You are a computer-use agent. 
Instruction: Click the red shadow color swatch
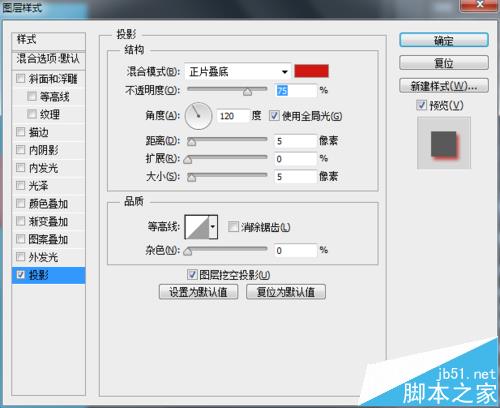311,71
